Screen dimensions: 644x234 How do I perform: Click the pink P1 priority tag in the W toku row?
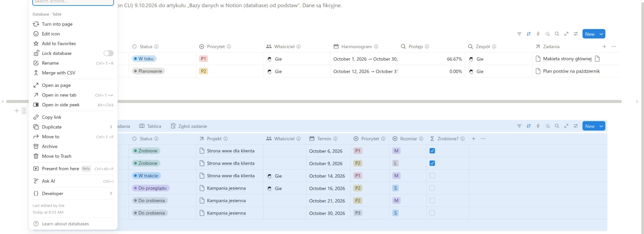(203, 59)
